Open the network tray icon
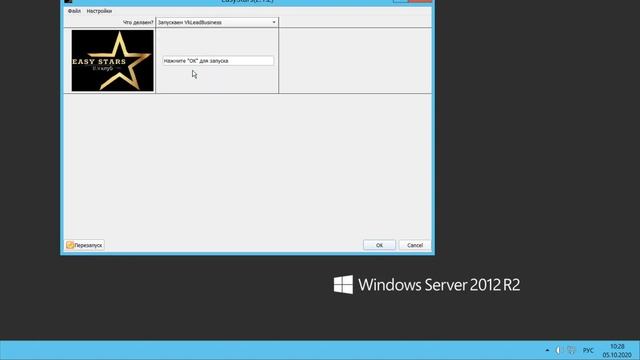Viewport: 640px width, 360px height. (x=571, y=350)
